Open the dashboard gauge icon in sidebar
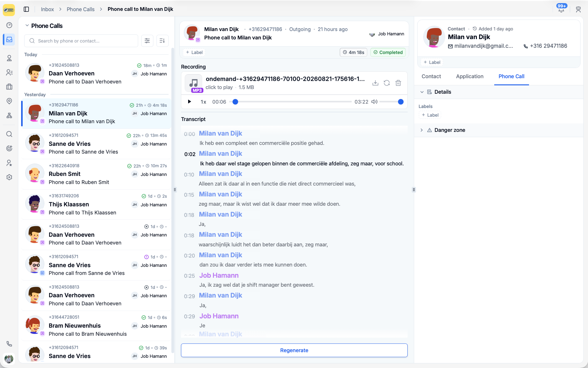Screen dimensions: 588x368 (x=9, y=25)
